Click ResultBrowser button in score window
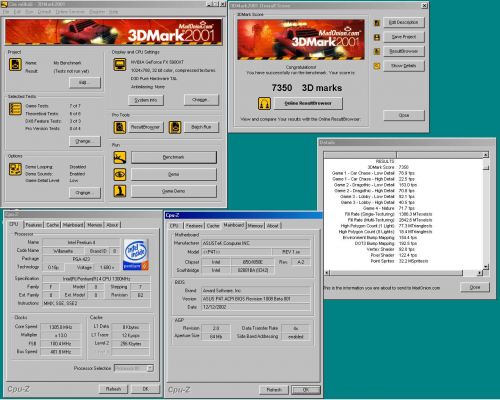The width and height of the screenshot is (500, 400). click(x=404, y=51)
